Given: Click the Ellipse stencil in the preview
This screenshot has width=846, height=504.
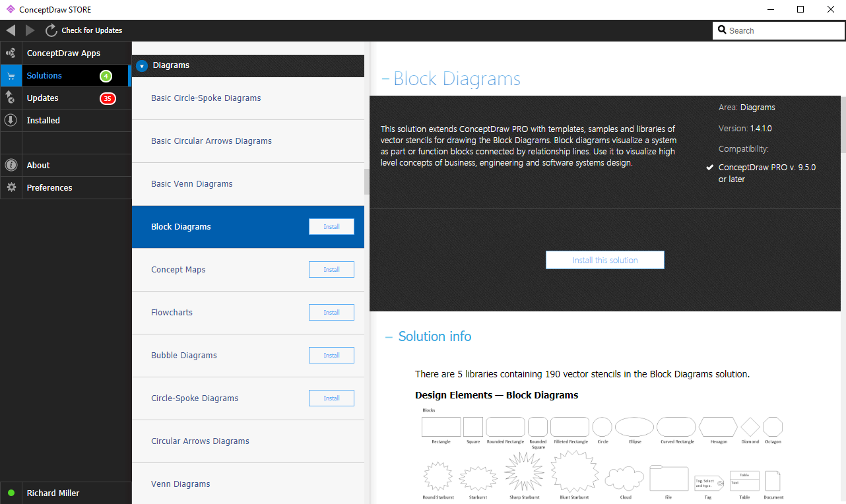Looking at the screenshot, I should pyautogui.click(x=634, y=427).
